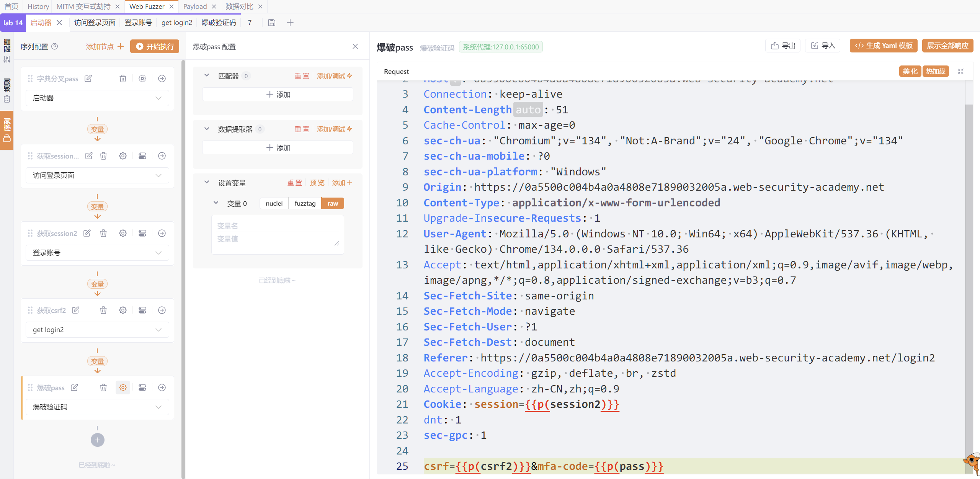Image resolution: width=980 pixels, height=479 pixels.
Task: Click the request editor vertical scrollbar
Action: 969,268
